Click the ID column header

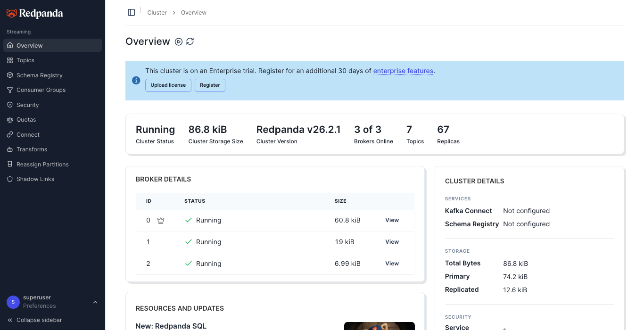tap(149, 201)
